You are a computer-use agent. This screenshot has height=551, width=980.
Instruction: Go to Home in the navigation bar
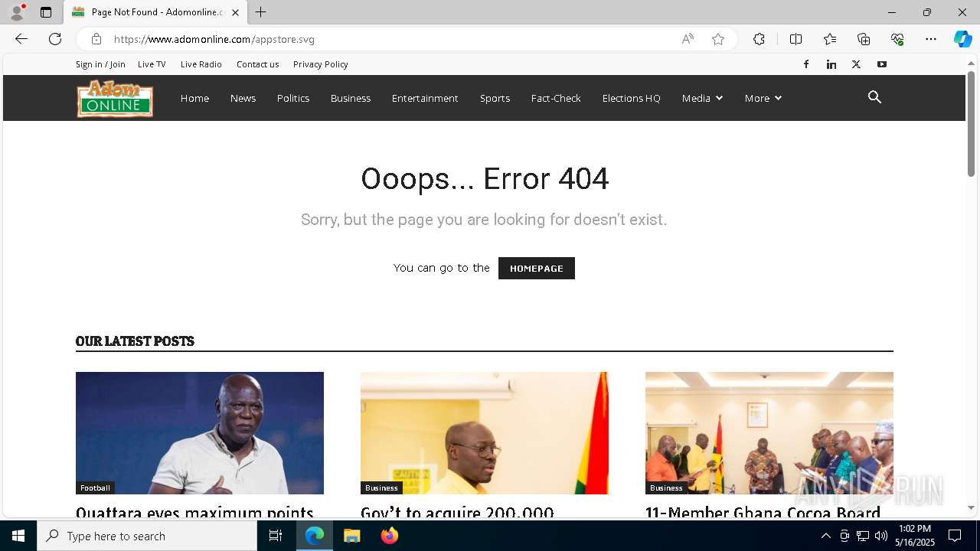[194, 98]
